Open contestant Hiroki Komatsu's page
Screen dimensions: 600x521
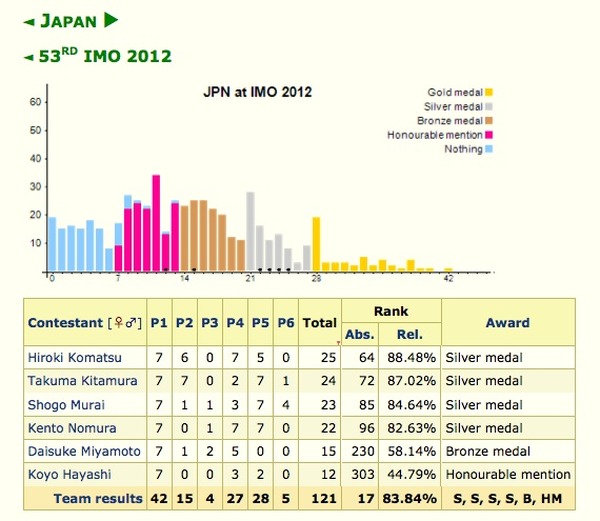tap(75, 357)
